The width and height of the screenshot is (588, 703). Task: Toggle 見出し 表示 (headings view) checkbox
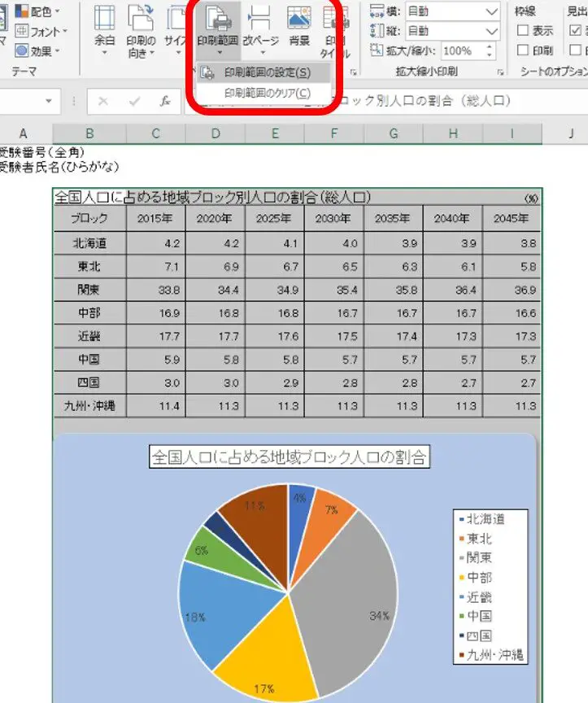point(576,31)
